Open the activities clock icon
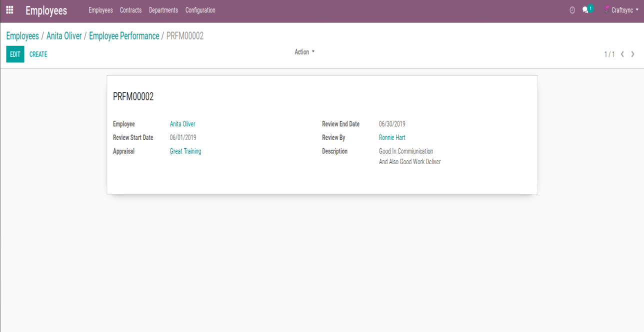This screenshot has width=644, height=332. click(572, 10)
